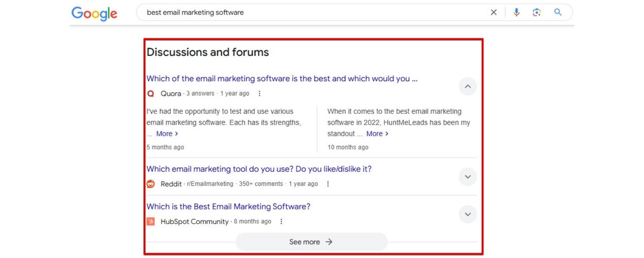
Task: Start a voice search with the microphone icon
Action: 516,12
